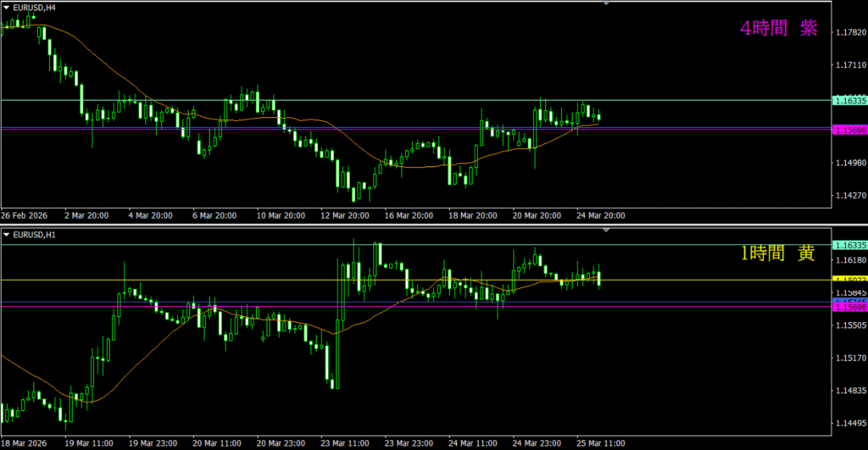The height and width of the screenshot is (450, 868).
Task: Click the 1.14495 price scale label
Action: point(849,423)
